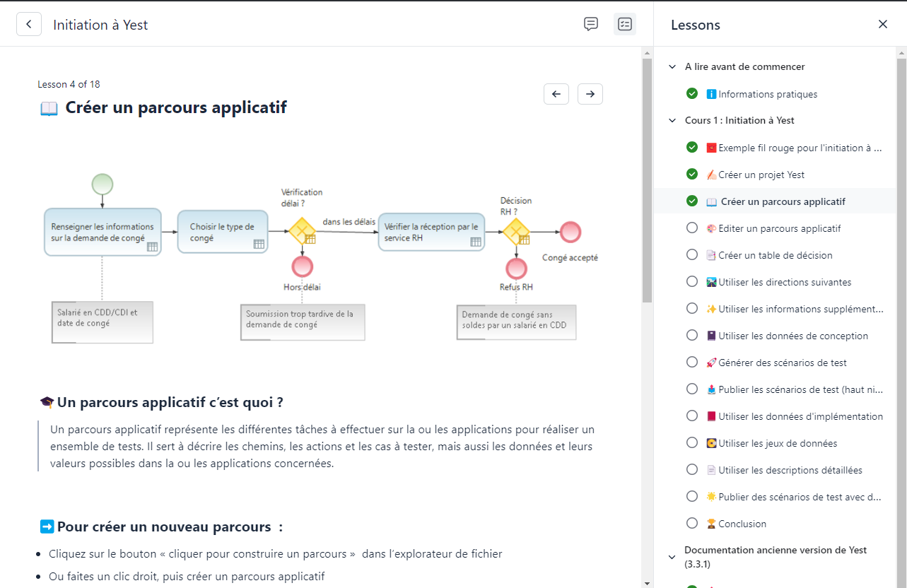Image resolution: width=907 pixels, height=588 pixels.
Task: Toggle completion circle for Créer un table de décision
Action: pyautogui.click(x=692, y=255)
